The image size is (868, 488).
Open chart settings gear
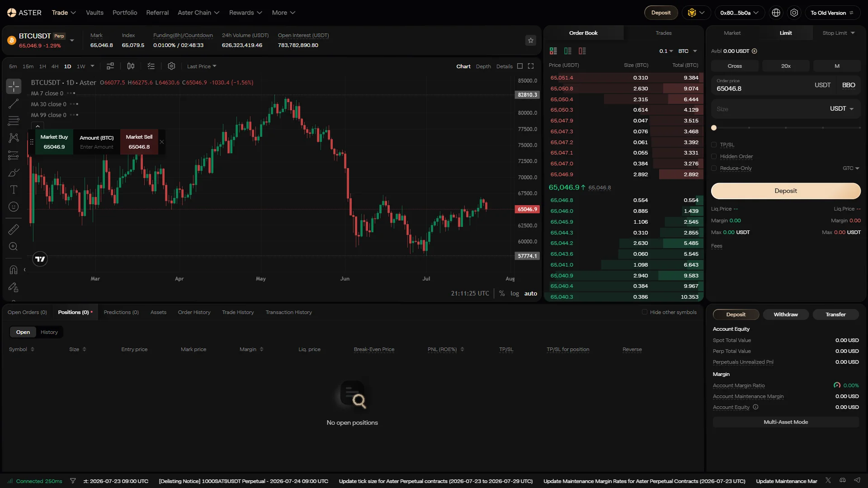pos(171,66)
